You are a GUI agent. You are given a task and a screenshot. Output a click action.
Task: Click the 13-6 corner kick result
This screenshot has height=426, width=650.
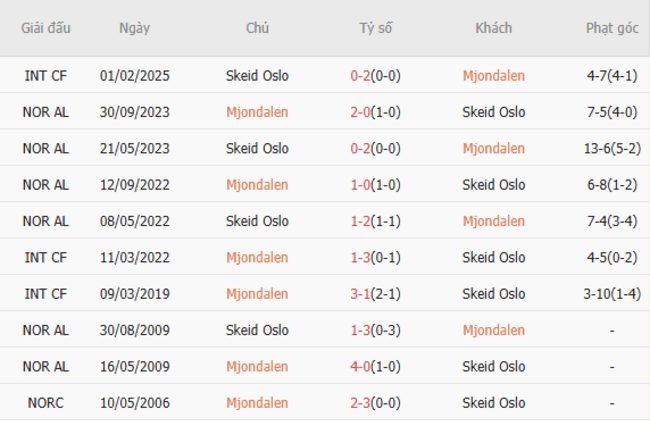612,149
